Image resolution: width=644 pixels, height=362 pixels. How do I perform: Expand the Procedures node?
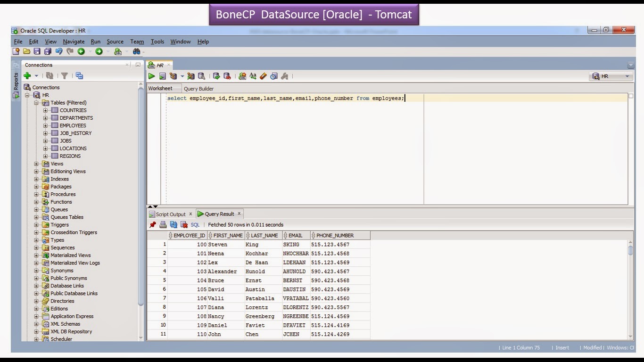point(36,194)
